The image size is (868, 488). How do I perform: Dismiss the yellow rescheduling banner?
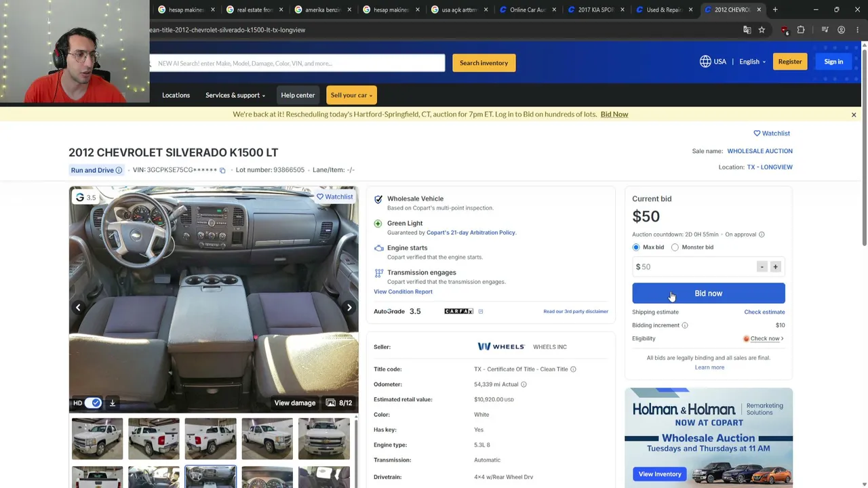click(854, 115)
